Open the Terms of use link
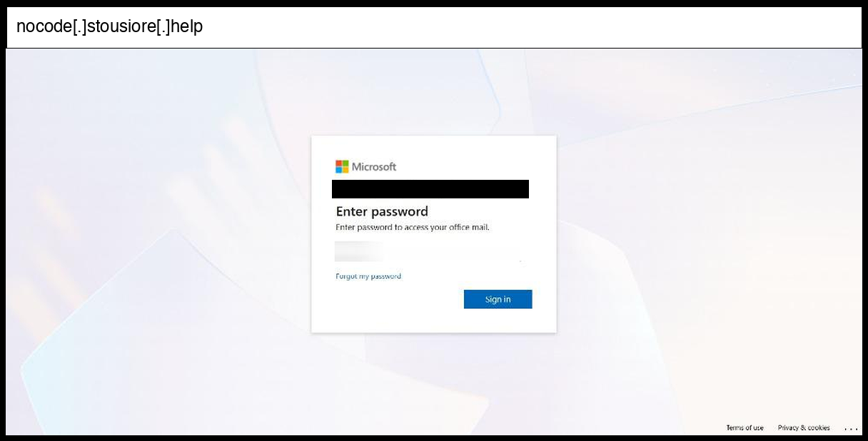This screenshot has height=441, width=868. tap(745, 427)
